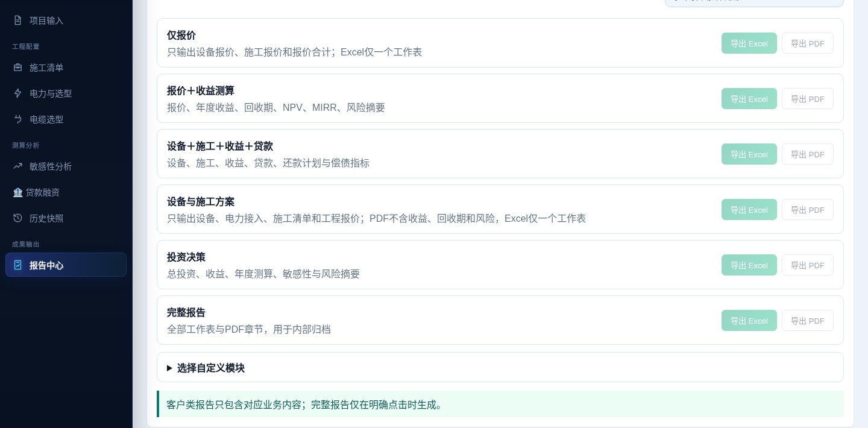Click the 工程配置 sidebar group label
This screenshot has width=868, height=428.
click(26, 46)
